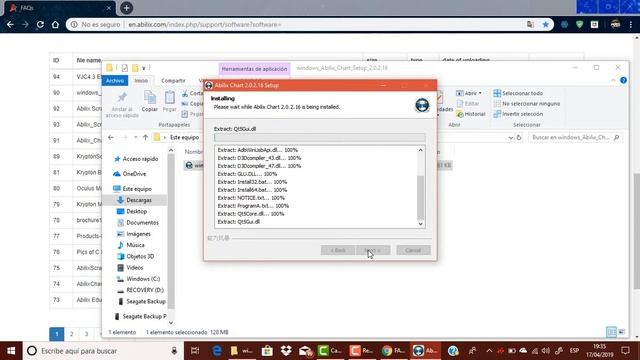Open recent locations dropdown in Explorer
The height and width of the screenshot is (360, 640).
pos(135,138)
